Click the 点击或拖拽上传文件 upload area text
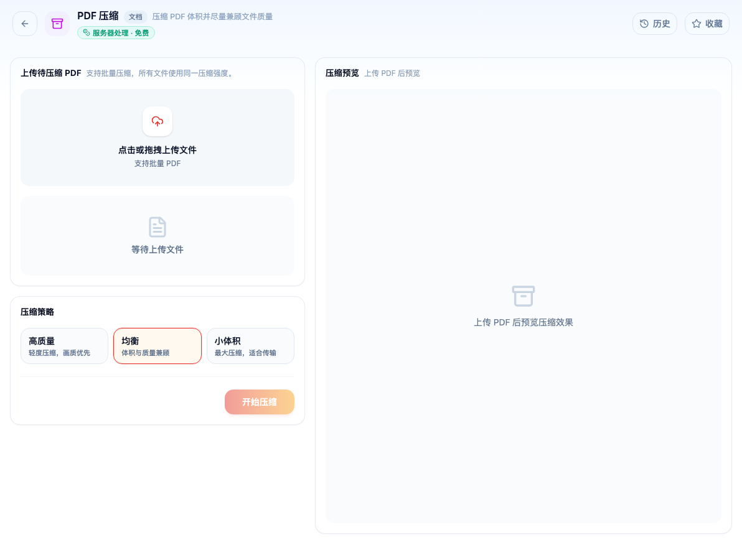This screenshot has height=560, width=742. 157,150
